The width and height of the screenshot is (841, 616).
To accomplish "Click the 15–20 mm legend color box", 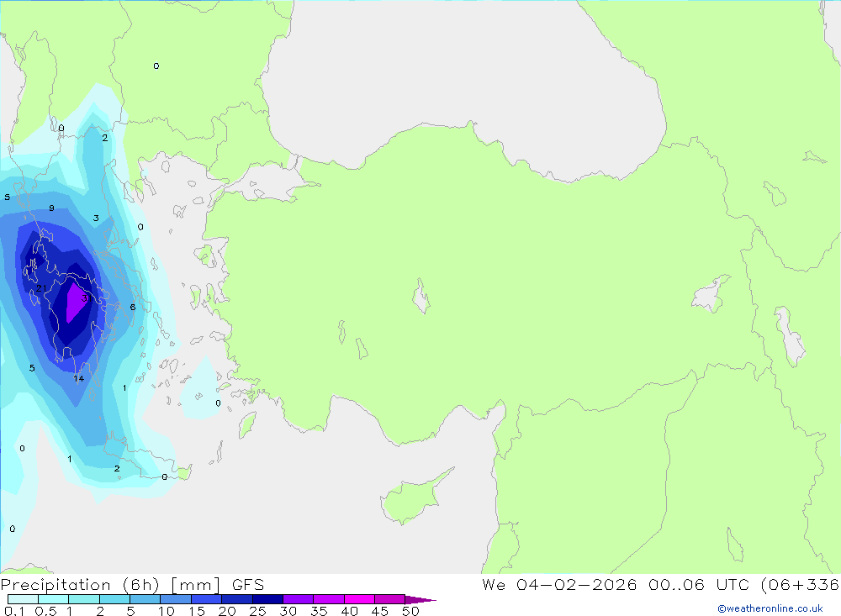I will pyautogui.click(x=207, y=599).
